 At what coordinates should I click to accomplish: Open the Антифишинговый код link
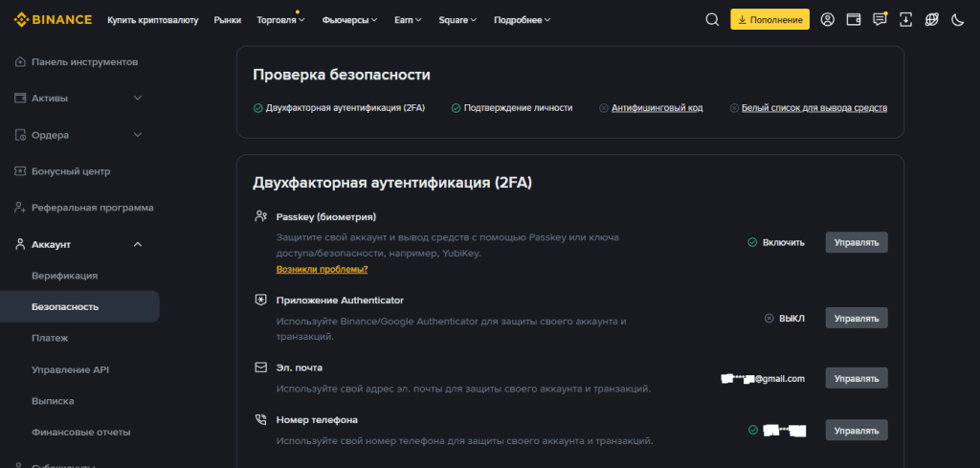pos(657,108)
